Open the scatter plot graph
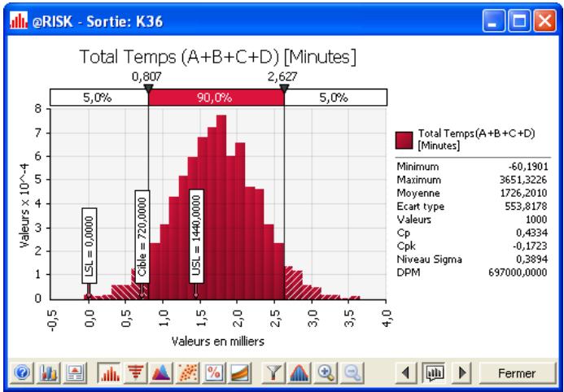 pyautogui.click(x=187, y=372)
